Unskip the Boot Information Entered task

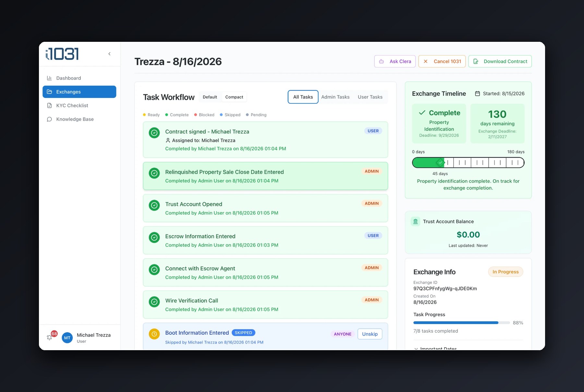click(370, 334)
